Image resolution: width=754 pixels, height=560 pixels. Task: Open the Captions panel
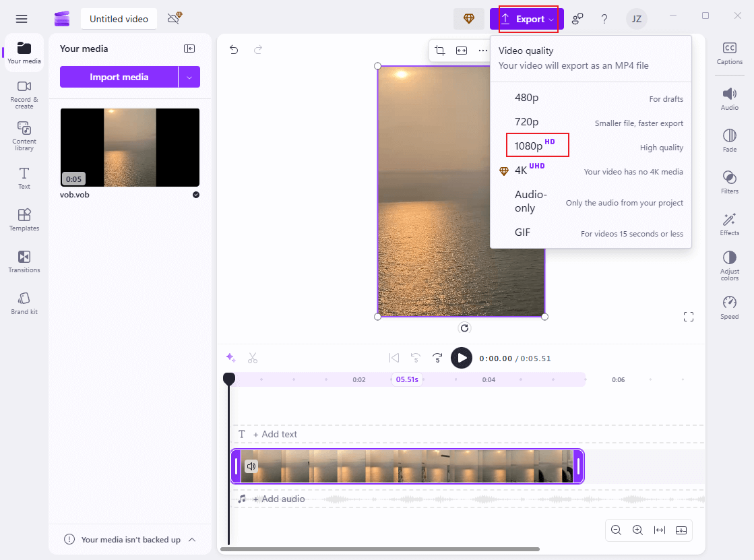(x=729, y=53)
